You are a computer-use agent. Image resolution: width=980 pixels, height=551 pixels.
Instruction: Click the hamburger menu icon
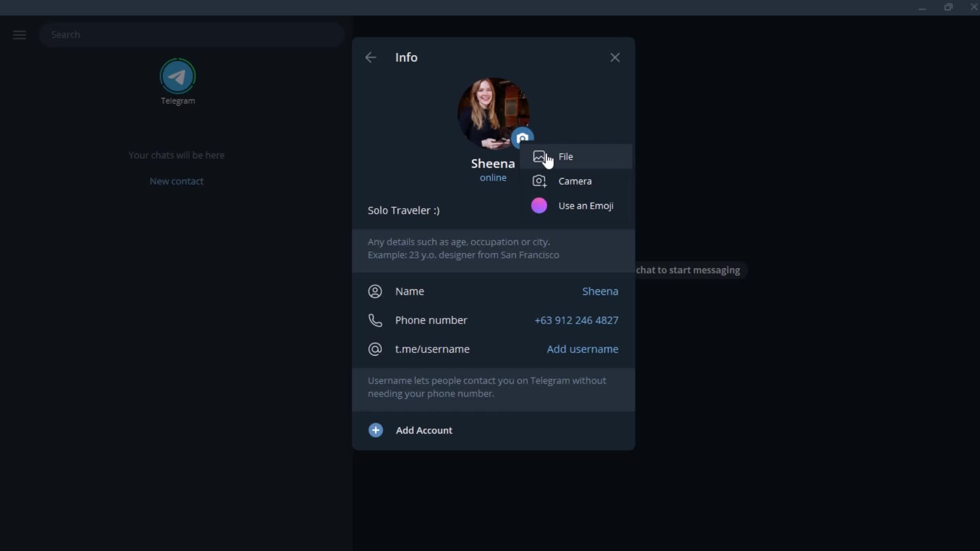(19, 34)
